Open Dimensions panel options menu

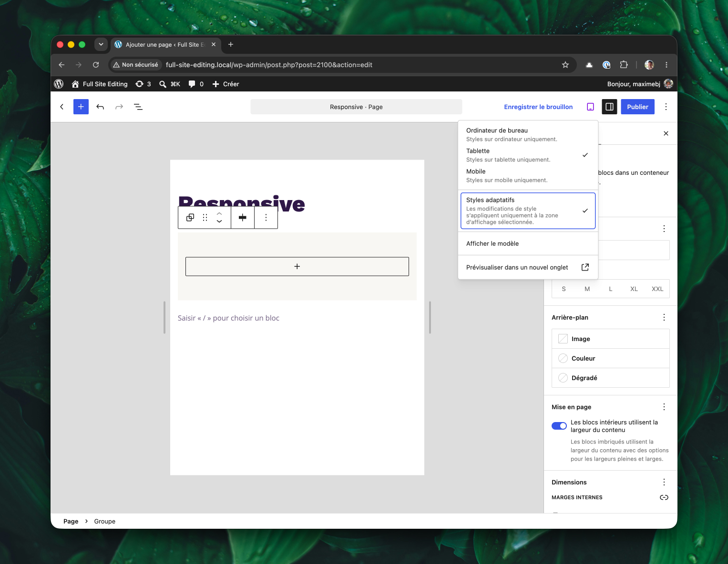pyautogui.click(x=664, y=482)
